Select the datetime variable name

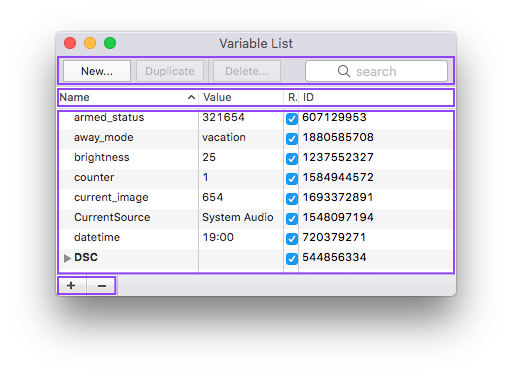[97, 237]
